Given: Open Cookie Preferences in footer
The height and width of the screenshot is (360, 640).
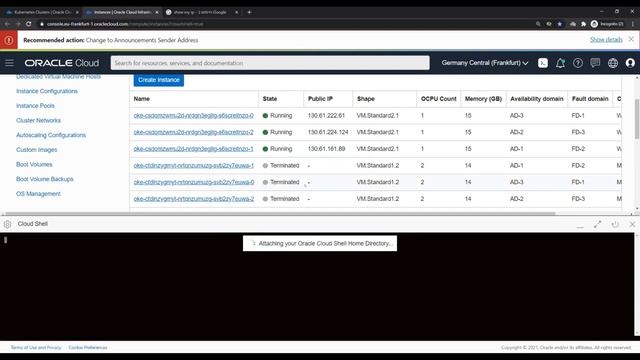Looking at the screenshot, I should (x=88, y=348).
